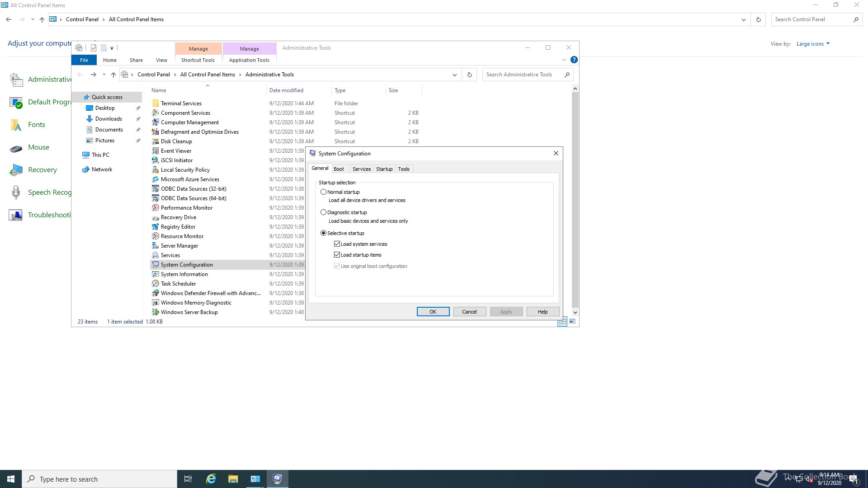Select the Services gear icon
Screen dimensions: 868x488
(156, 255)
